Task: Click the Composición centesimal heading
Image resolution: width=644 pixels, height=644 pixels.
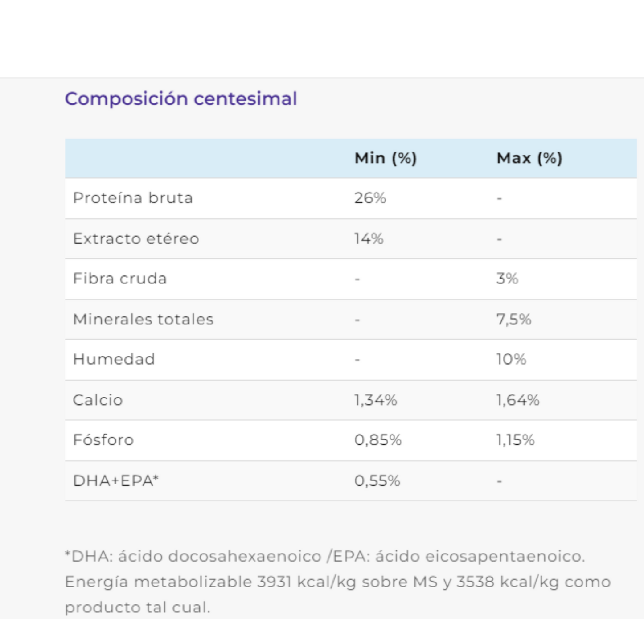Action: [181, 98]
